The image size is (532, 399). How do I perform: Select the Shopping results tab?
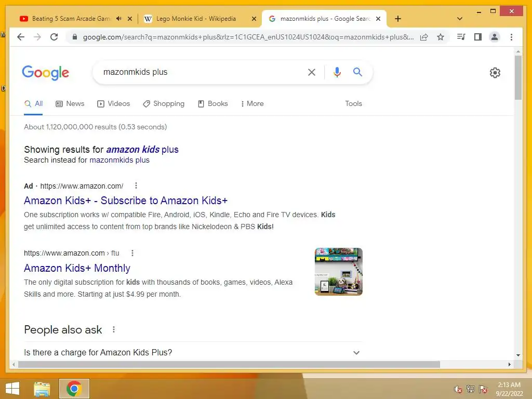click(164, 103)
